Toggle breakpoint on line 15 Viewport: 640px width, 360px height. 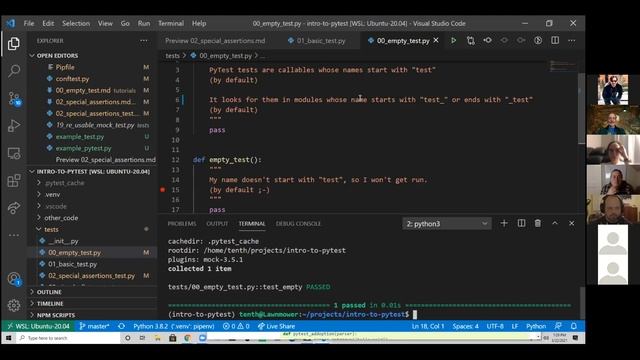[x=162, y=190]
